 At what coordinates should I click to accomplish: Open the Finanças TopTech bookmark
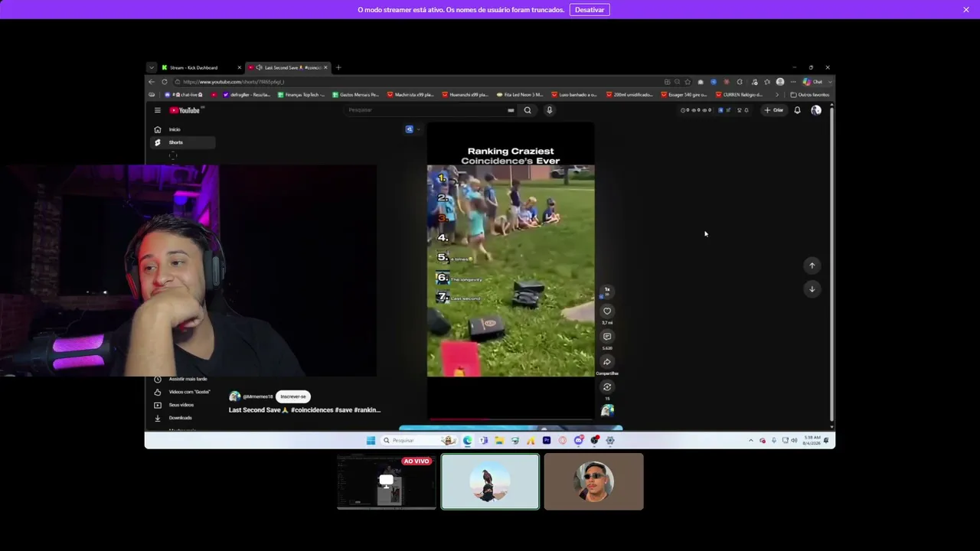[x=301, y=95]
